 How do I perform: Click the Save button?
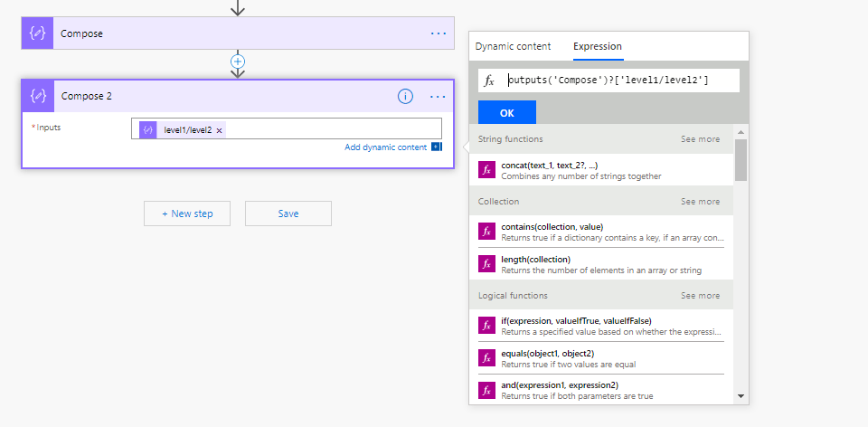tap(288, 213)
